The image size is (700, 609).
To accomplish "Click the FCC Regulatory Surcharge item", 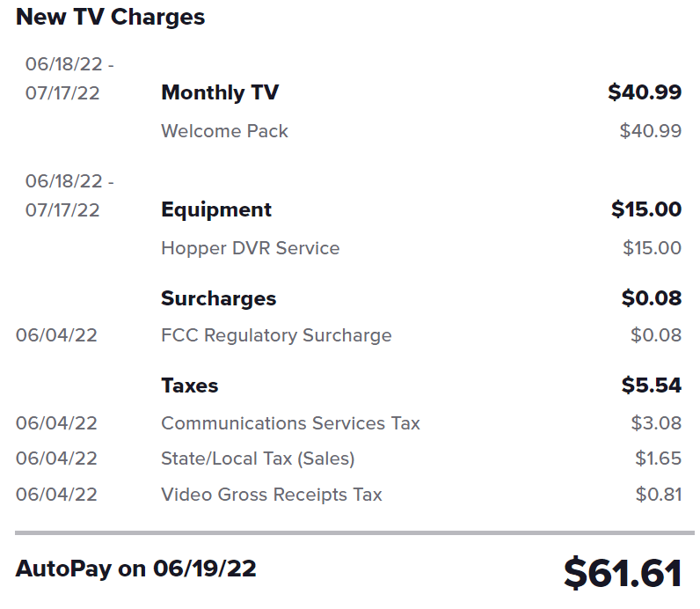I will (x=276, y=335).
